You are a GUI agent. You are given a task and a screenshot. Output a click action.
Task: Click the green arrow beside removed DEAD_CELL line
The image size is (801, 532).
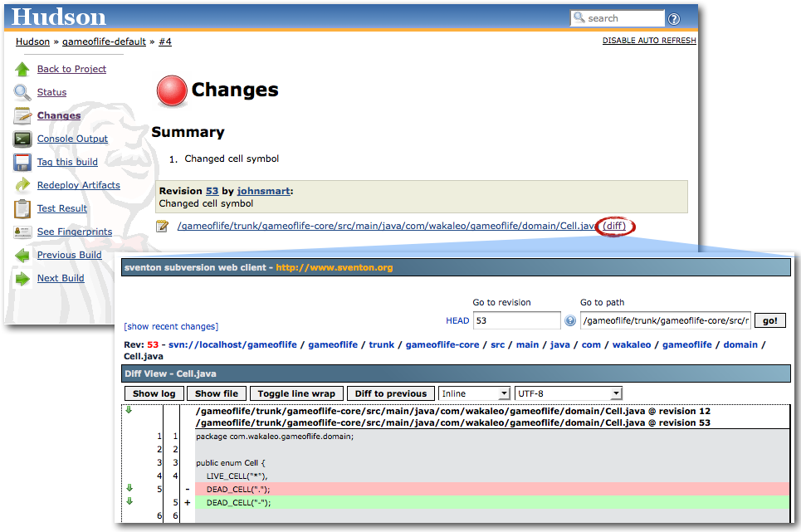coord(129,488)
